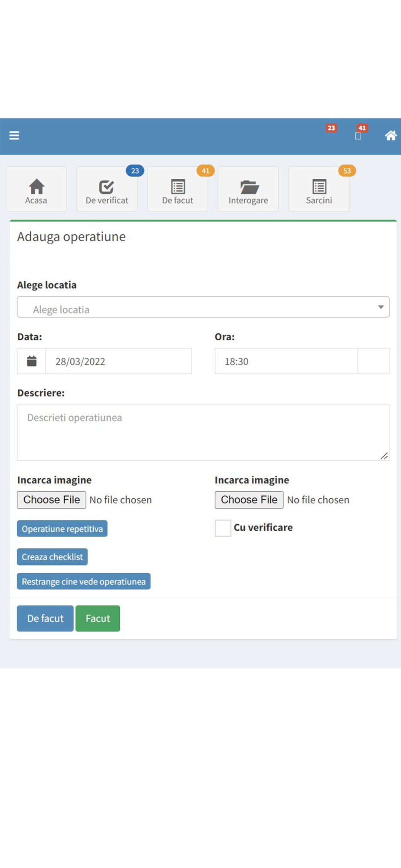Screen dimensions: 401x868
Task: Open De facut list tile
Action: pos(177,190)
